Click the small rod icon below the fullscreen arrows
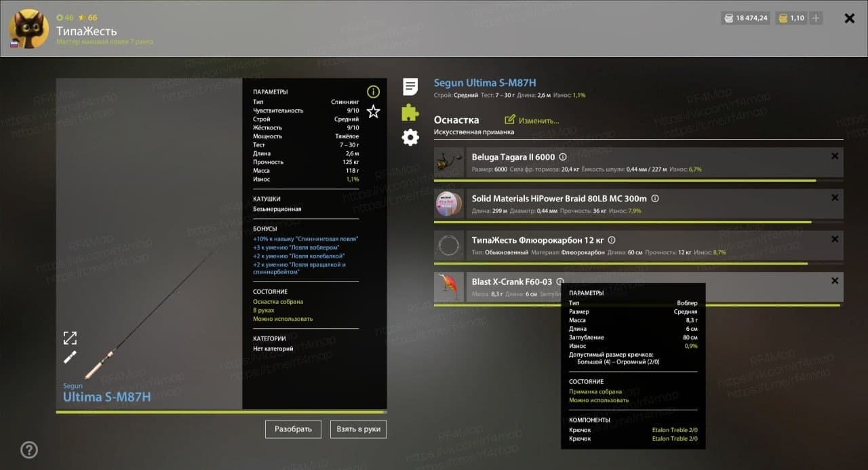Image resolution: width=868 pixels, height=470 pixels. click(x=70, y=357)
